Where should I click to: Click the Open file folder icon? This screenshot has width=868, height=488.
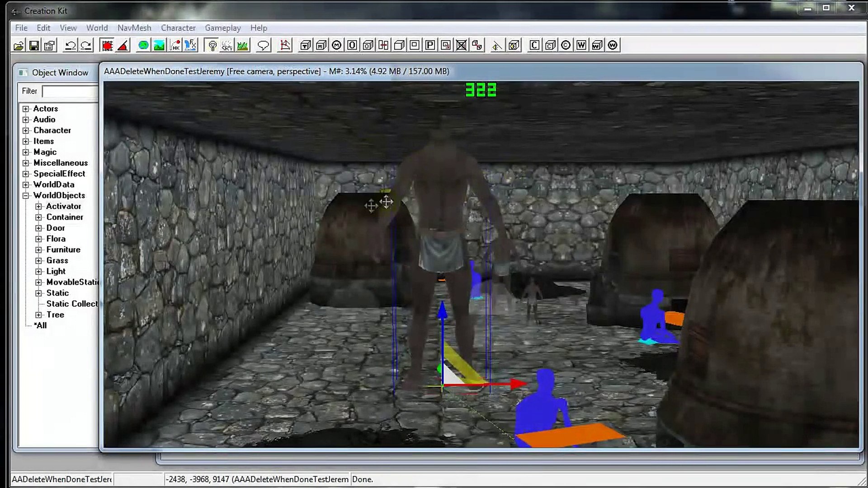19,45
